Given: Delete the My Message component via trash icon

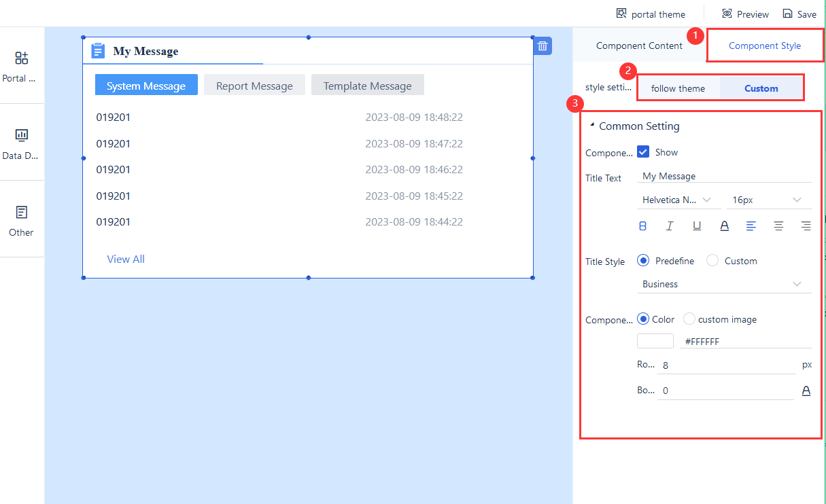Looking at the screenshot, I should click(x=542, y=46).
